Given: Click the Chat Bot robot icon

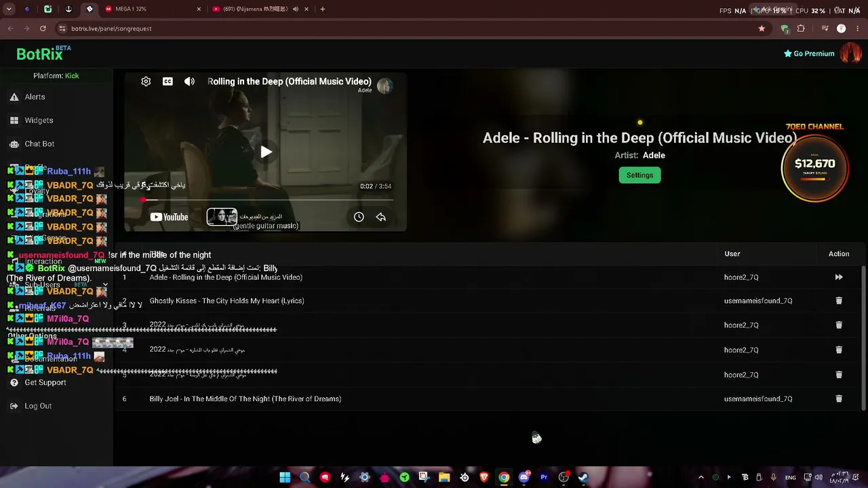Looking at the screenshot, I should click(14, 144).
